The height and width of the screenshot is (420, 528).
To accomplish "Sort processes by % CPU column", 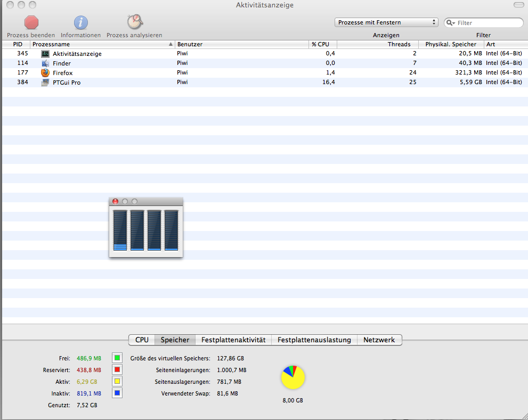I will 322,44.
